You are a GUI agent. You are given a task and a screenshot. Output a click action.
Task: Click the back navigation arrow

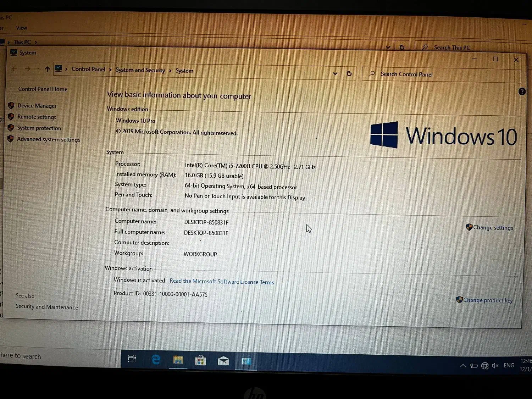click(x=14, y=69)
